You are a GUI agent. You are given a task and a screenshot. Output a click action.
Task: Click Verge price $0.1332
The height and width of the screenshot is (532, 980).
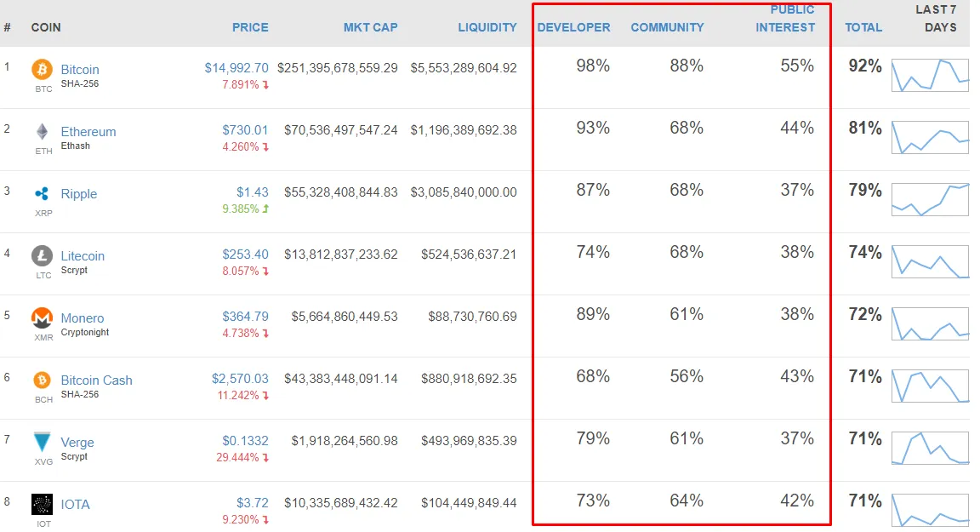pos(245,441)
